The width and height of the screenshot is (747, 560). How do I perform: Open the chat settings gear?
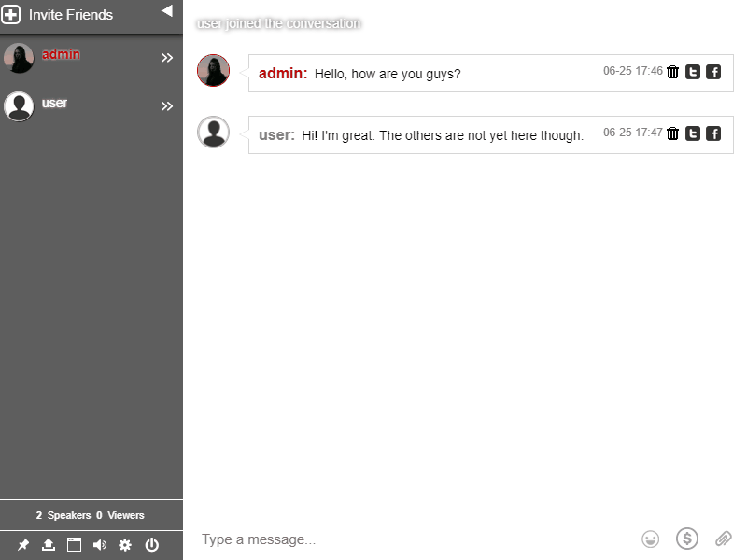coord(125,545)
